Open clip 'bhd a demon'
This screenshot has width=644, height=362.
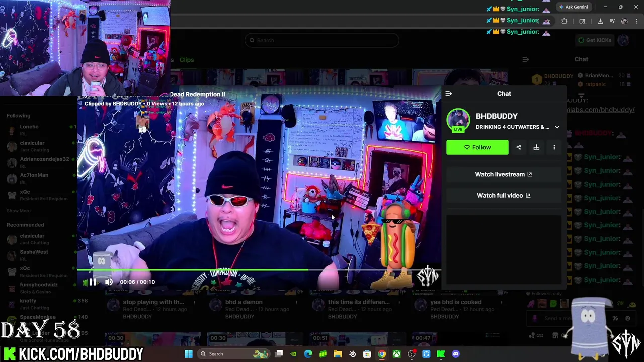point(244,302)
